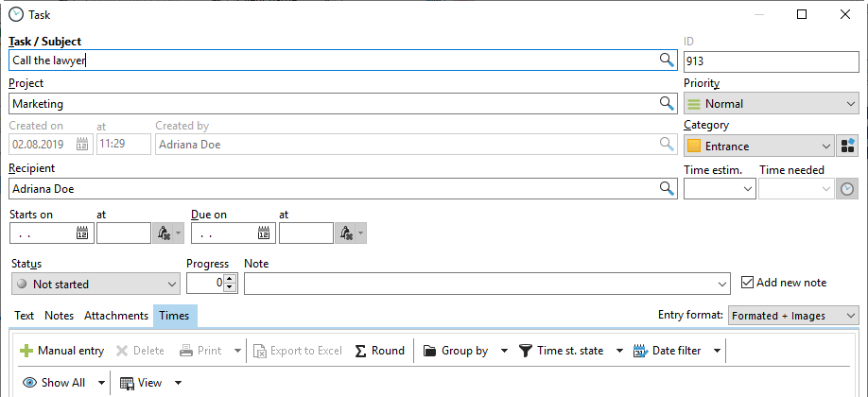Show All time entries with eye toggle

coord(55,383)
